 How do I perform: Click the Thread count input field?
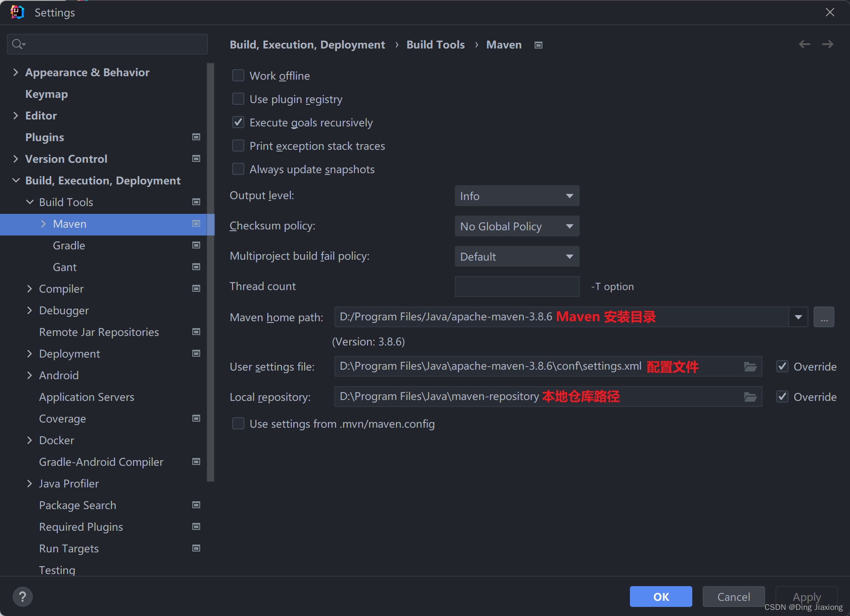coord(517,286)
